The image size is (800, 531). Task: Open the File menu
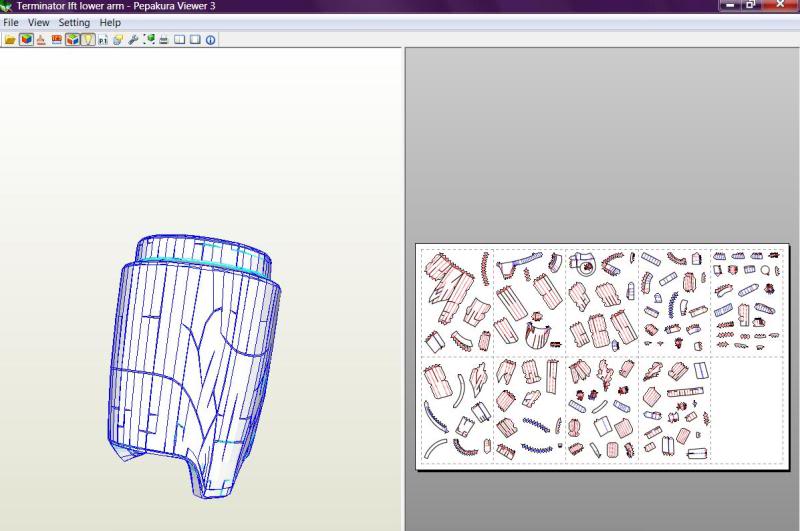(x=11, y=22)
